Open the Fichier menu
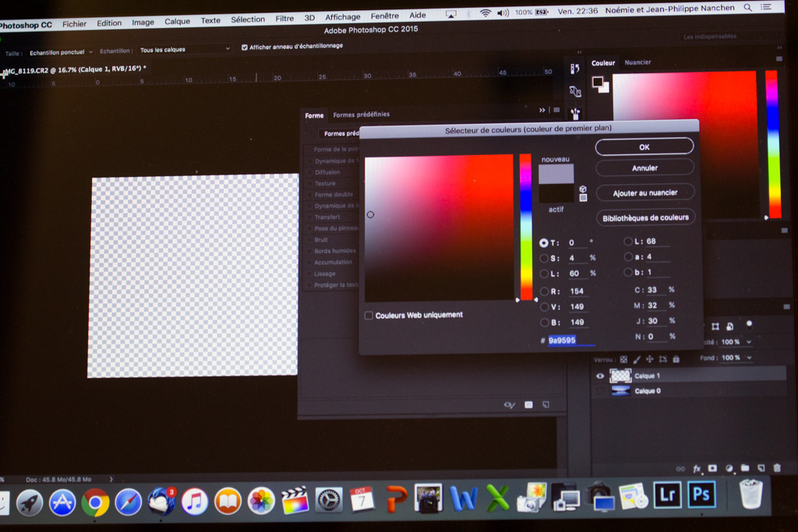798x532 pixels. click(x=74, y=24)
